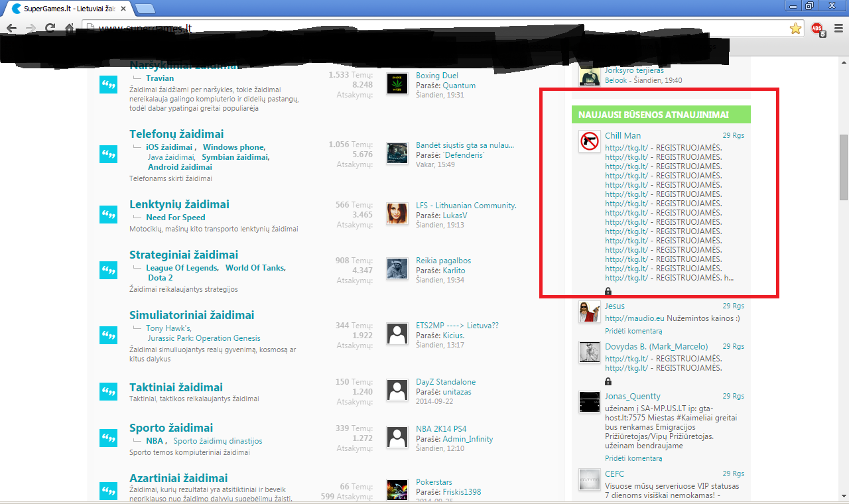Click the Simuliatoriniai žaidimai forum icon
Viewport: 849px width, 504px height.
(108, 336)
